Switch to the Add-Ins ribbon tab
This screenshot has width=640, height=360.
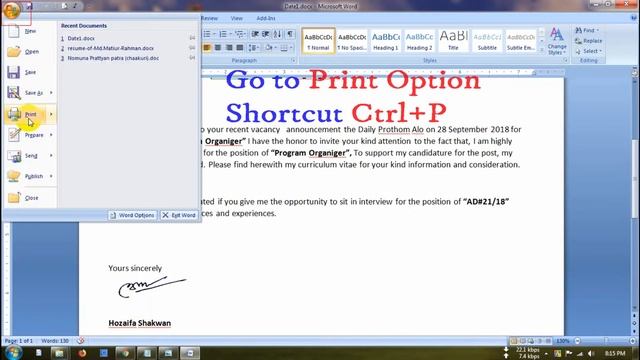point(266,18)
